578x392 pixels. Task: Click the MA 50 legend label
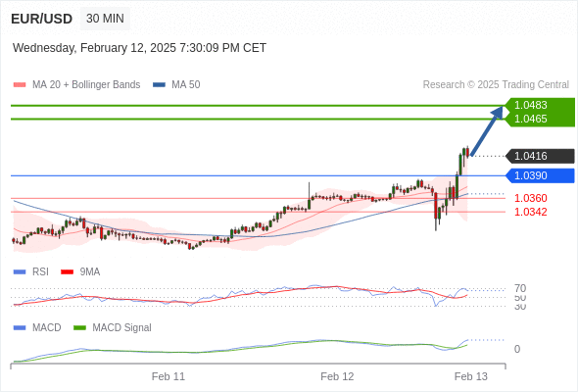[186, 85]
